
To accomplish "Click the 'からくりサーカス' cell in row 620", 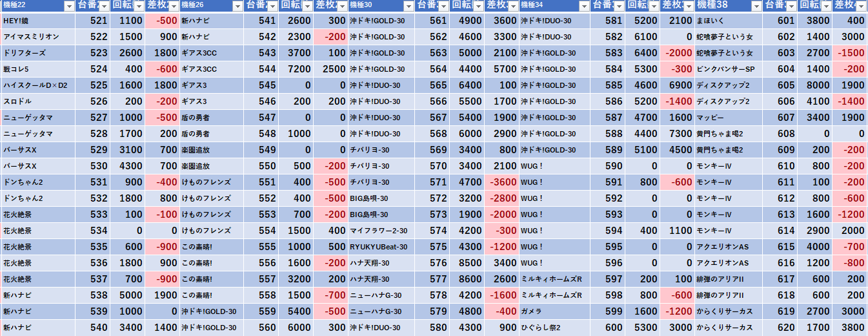I will [729, 328].
